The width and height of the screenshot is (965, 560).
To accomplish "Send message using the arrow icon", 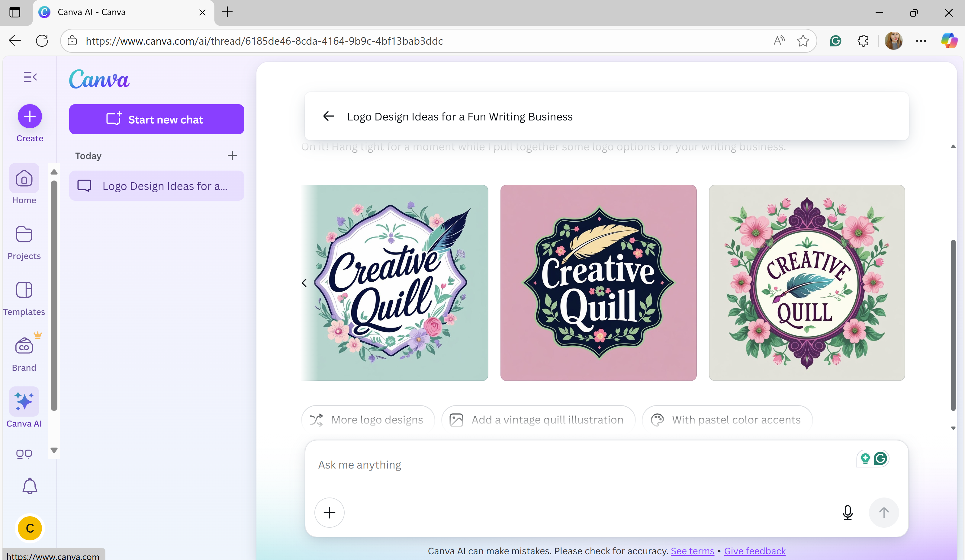I will coord(884,513).
